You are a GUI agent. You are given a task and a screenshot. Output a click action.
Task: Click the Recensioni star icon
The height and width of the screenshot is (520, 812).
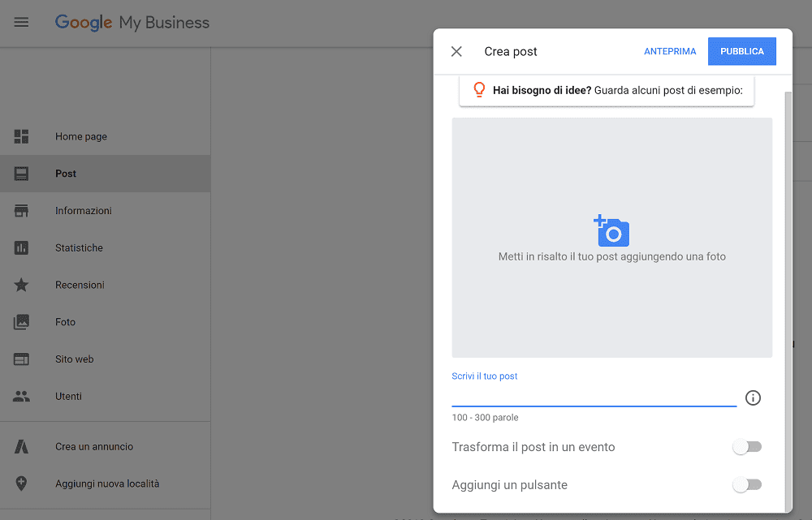[x=21, y=285]
